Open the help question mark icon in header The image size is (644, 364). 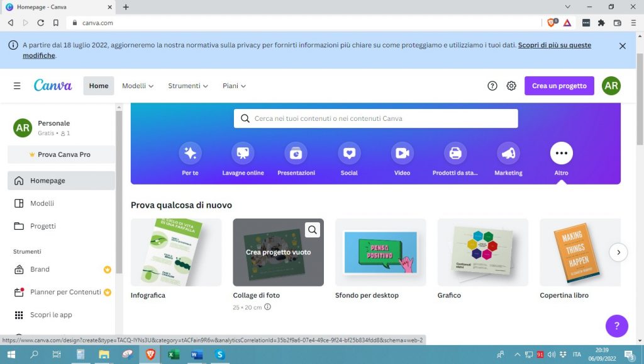tap(492, 86)
